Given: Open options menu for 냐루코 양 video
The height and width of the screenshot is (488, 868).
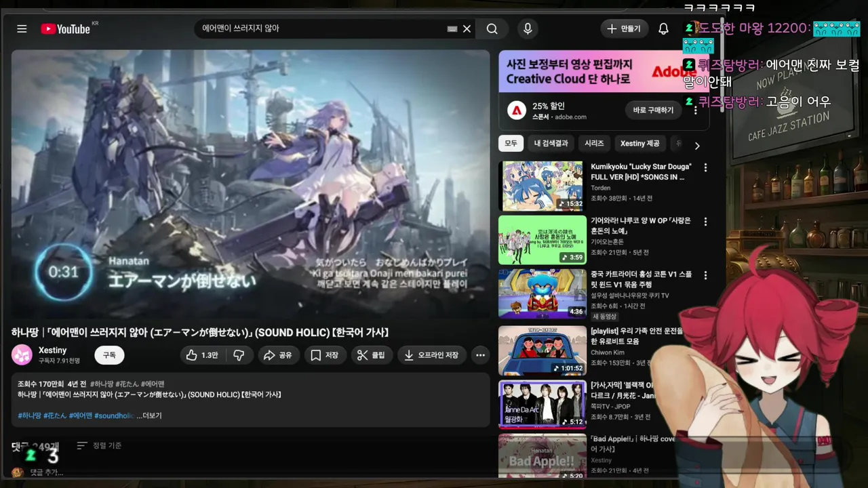Looking at the screenshot, I should tap(705, 222).
